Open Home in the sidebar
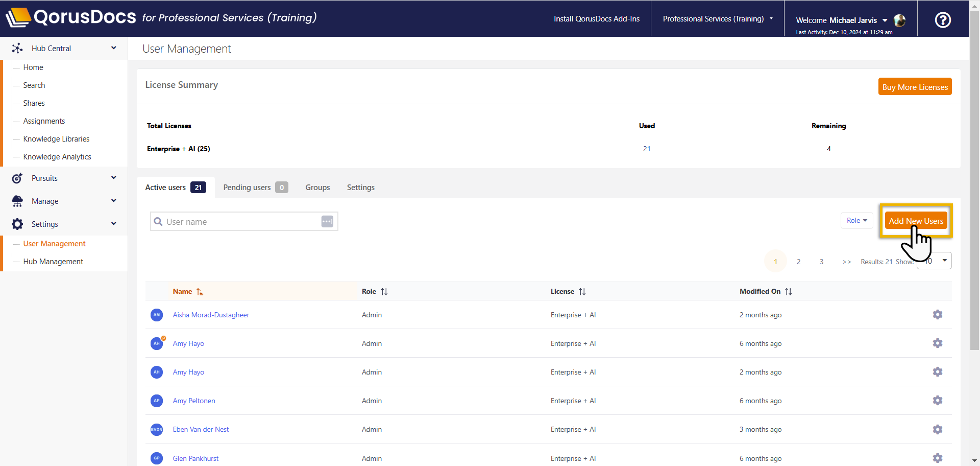980x466 pixels. pos(33,67)
